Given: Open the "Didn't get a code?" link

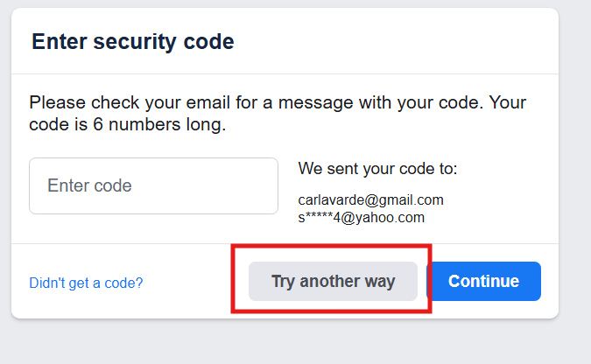Looking at the screenshot, I should coord(86,283).
